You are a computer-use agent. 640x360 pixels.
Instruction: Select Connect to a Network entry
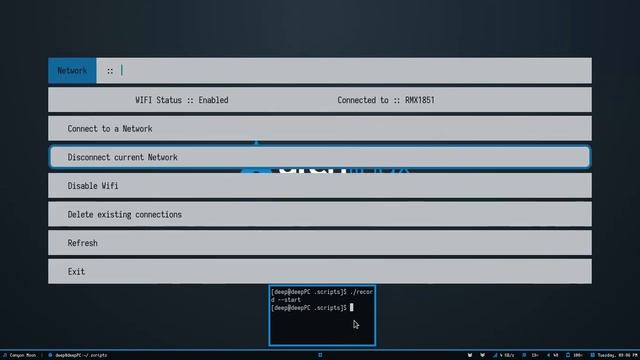(x=320, y=129)
